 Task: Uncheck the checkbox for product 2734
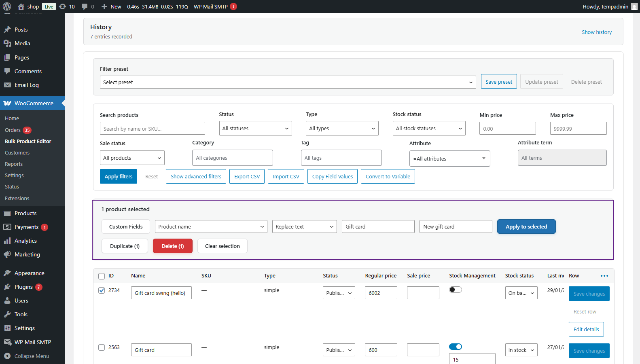pyautogui.click(x=102, y=290)
